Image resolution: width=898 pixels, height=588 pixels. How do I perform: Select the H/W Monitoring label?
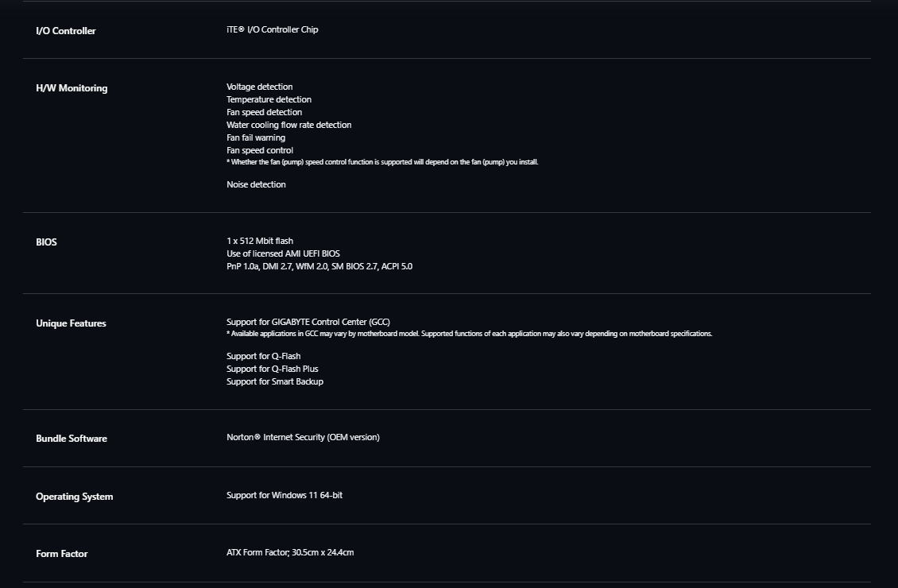[72, 88]
